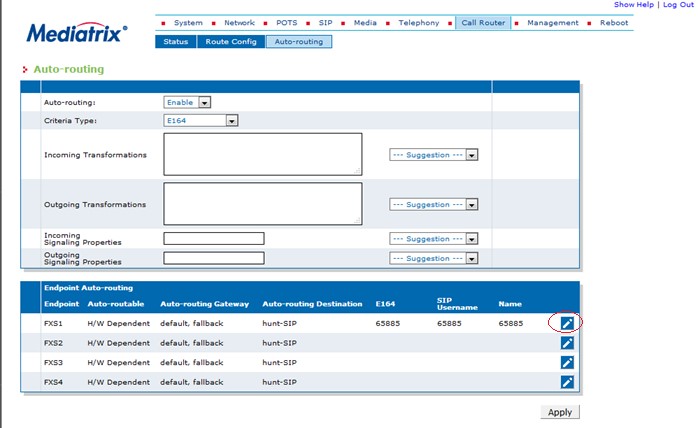This screenshot has height=428, width=698.
Task: Click the Log Out link
Action: click(x=678, y=4)
